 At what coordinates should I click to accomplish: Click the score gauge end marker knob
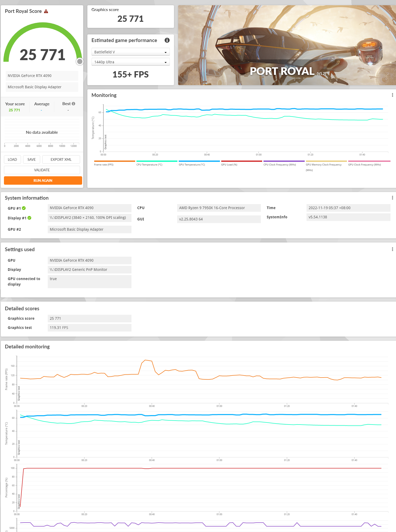[80, 61]
